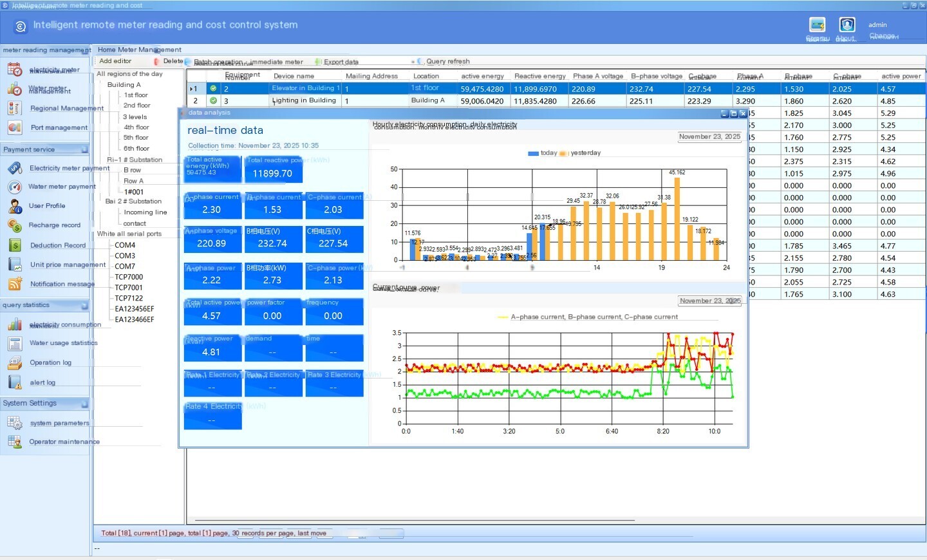Open date picker above hourly consumption chart
The image size is (927, 560).
pyautogui.click(x=710, y=136)
